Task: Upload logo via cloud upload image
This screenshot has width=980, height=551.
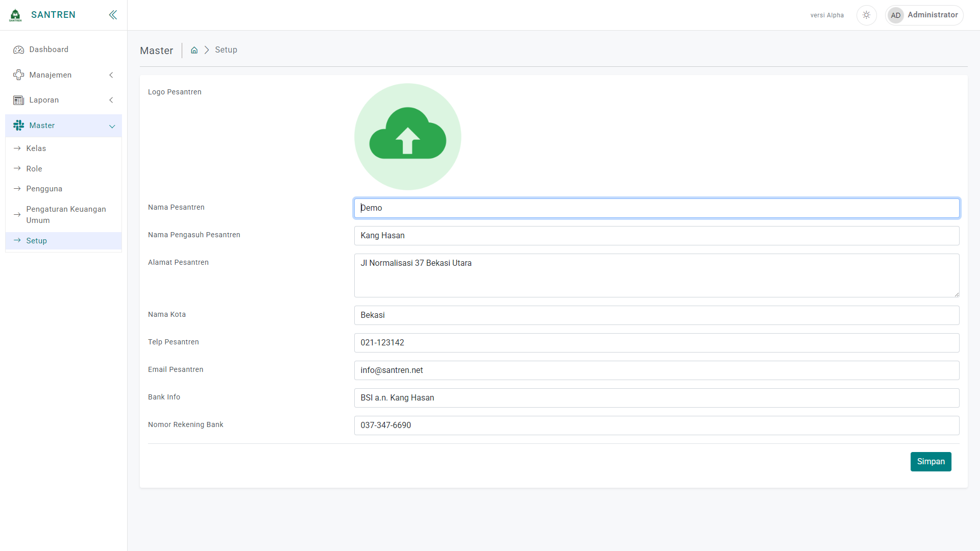Action: tap(407, 137)
